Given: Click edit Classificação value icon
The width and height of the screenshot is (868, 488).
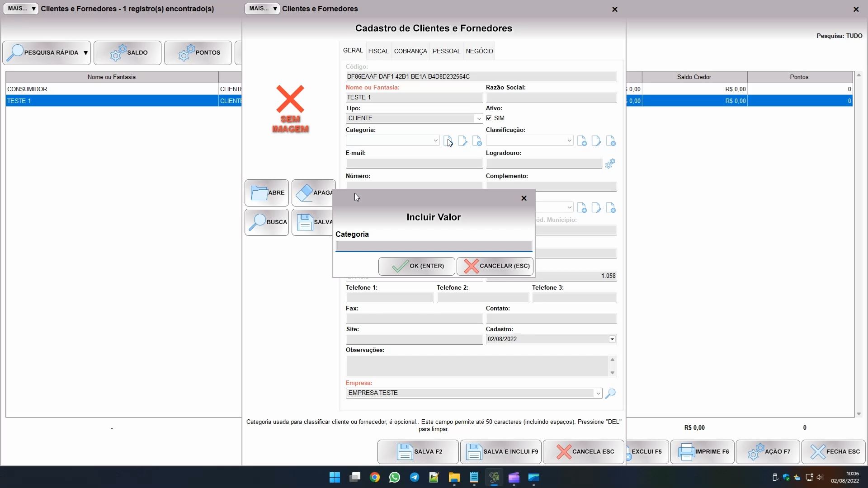Looking at the screenshot, I should (596, 141).
